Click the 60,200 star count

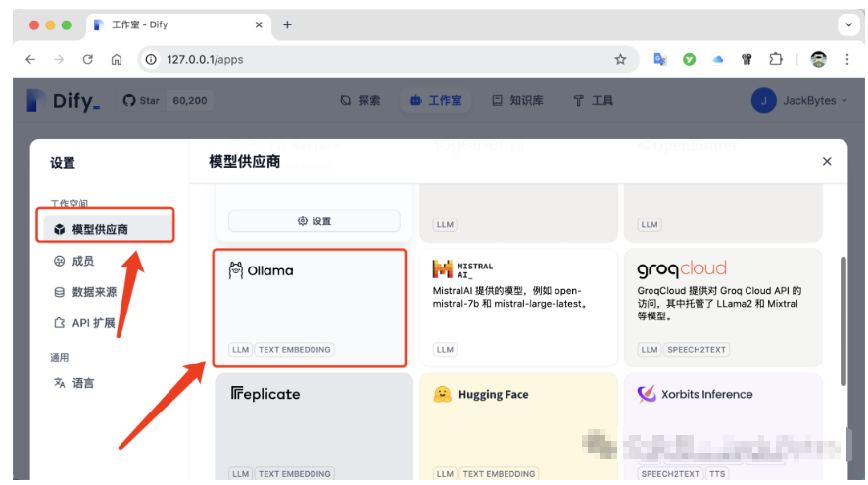click(x=190, y=101)
